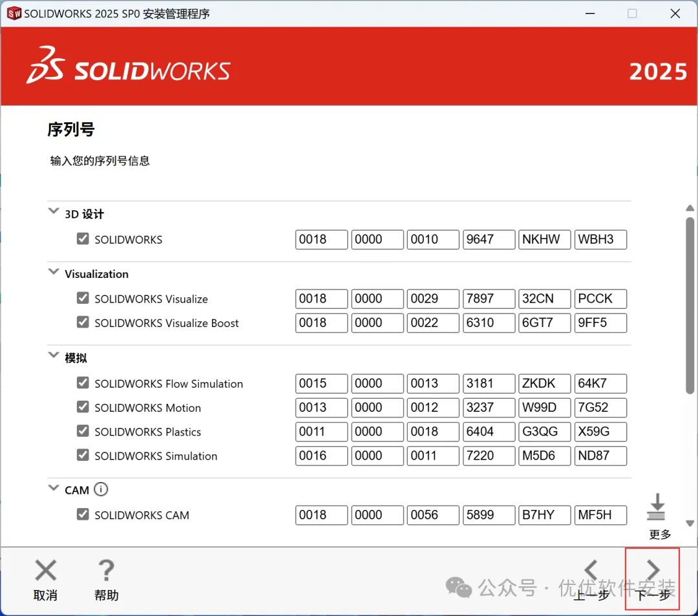Click Motion serial field containing 3237
The height and width of the screenshot is (616, 698).
(489, 408)
